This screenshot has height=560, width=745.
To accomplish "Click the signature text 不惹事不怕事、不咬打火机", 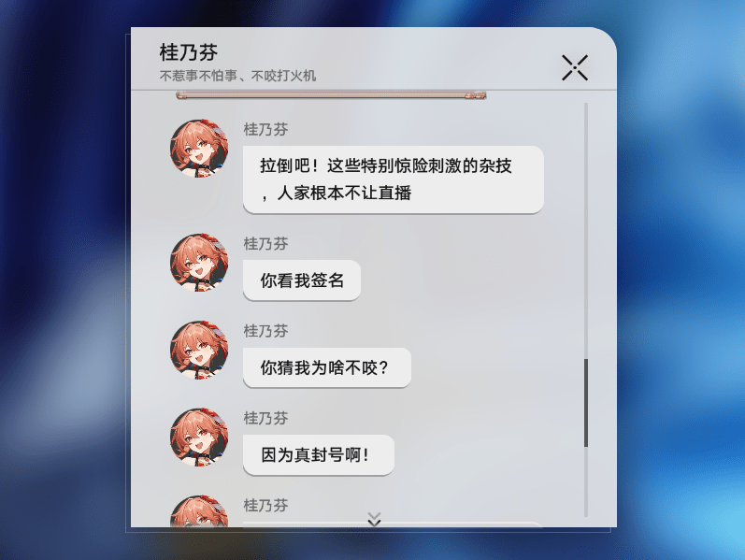I will [x=237, y=76].
